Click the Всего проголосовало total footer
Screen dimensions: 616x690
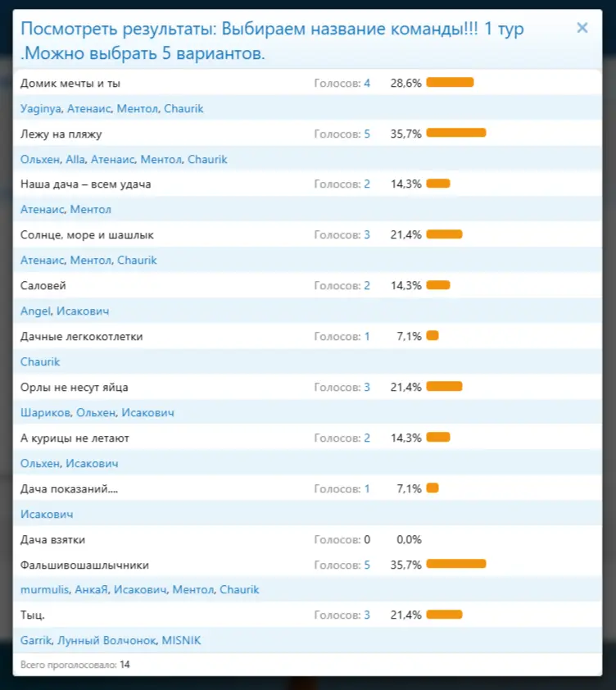click(75, 665)
